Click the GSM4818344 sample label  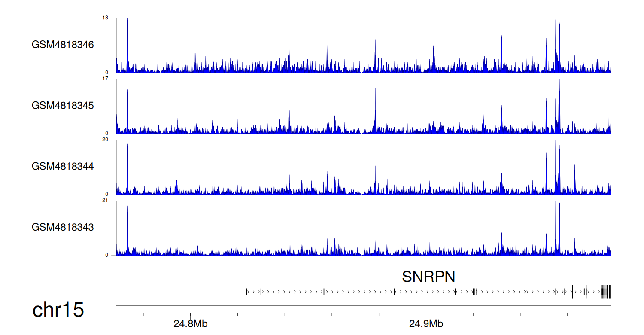pos(63,166)
